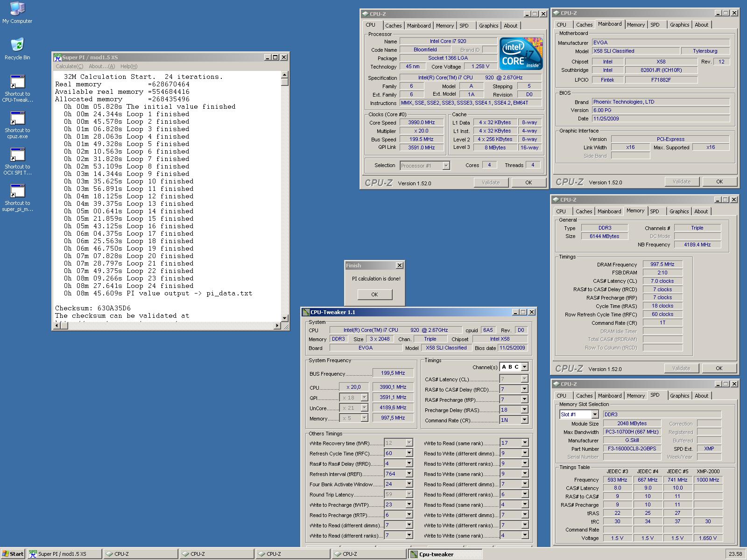
Task: Open Refresh Cycle Time (tRFC) dropdown
Action: (409, 453)
